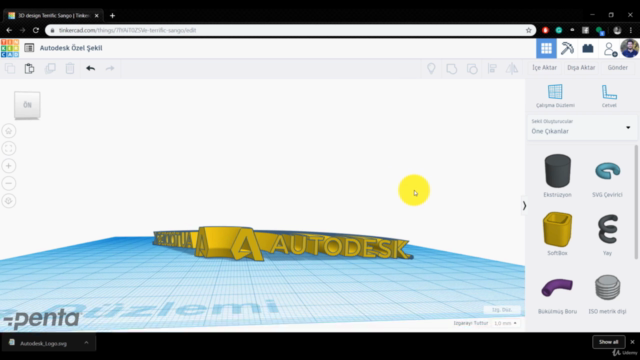Close the 3D design Terrific Sango tab
The width and height of the screenshot is (640, 360).
tap(96, 16)
